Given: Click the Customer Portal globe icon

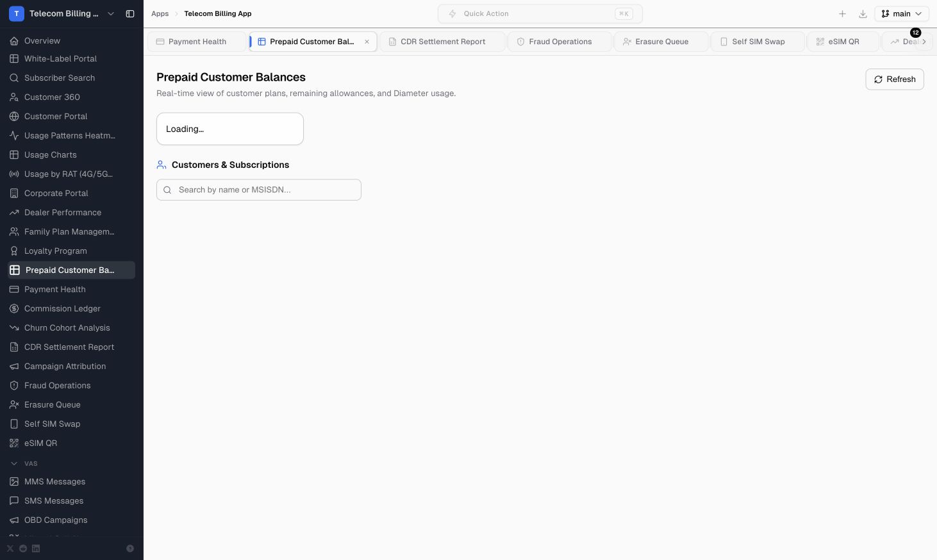Looking at the screenshot, I should coord(14,116).
